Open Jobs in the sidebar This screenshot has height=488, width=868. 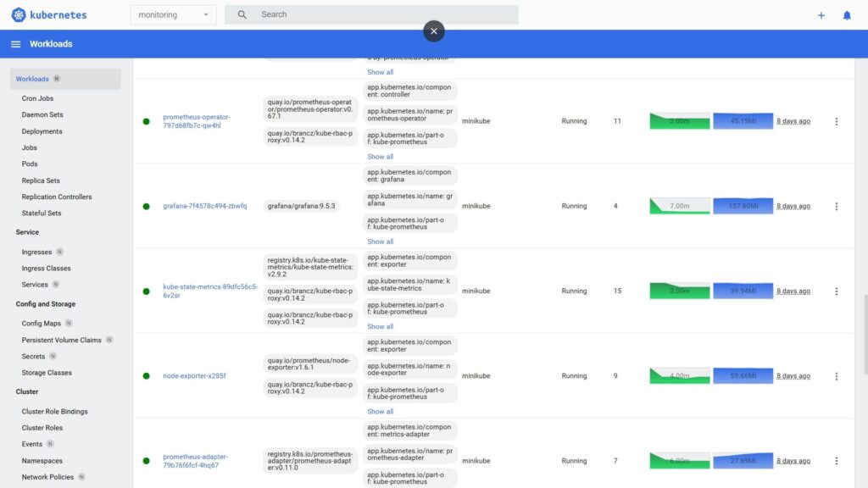pyautogui.click(x=30, y=147)
